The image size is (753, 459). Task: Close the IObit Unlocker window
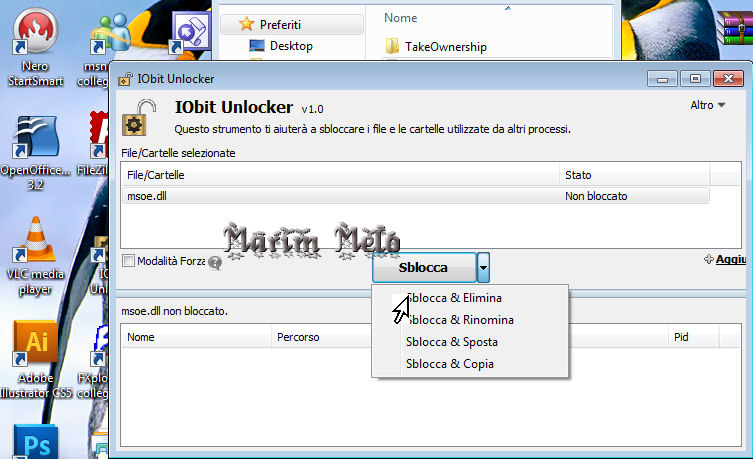[x=728, y=79]
